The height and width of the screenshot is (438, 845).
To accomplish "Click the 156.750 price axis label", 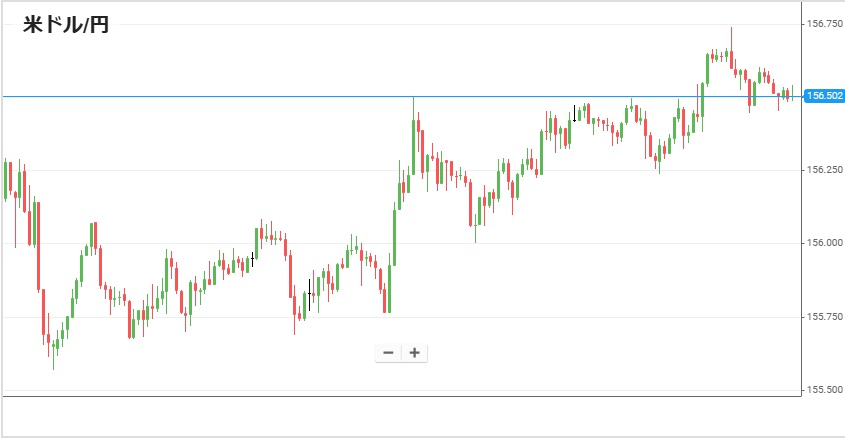I will [x=825, y=23].
